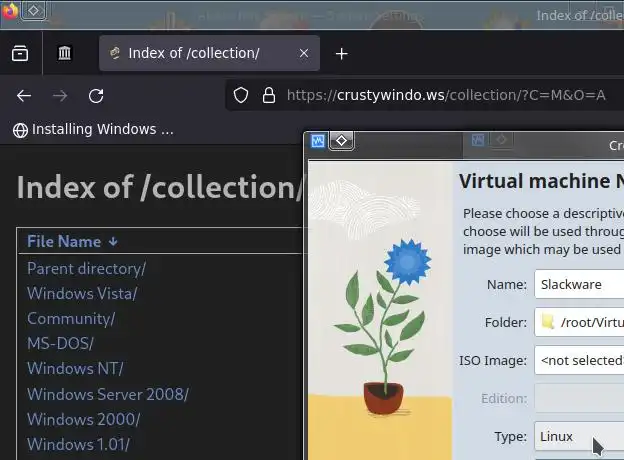Open the Windows 2000/ folder link

pos(84,419)
